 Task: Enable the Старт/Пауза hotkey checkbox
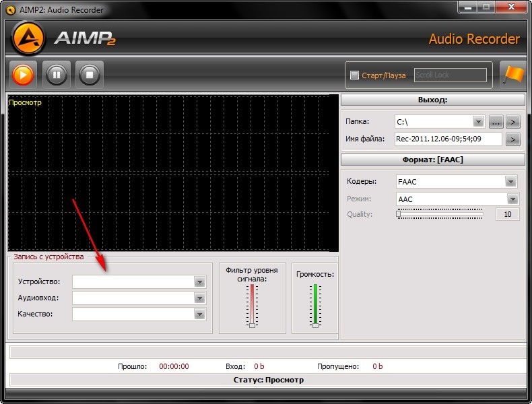(x=355, y=75)
